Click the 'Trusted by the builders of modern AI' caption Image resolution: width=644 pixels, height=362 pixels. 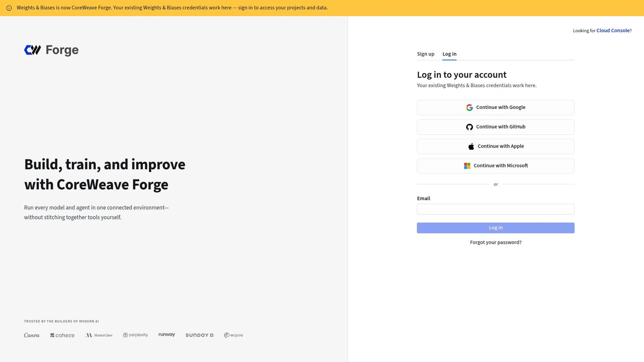click(62, 322)
